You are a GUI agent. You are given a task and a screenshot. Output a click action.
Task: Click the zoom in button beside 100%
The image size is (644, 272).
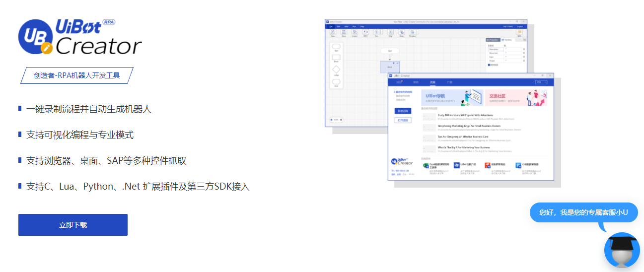point(341,120)
